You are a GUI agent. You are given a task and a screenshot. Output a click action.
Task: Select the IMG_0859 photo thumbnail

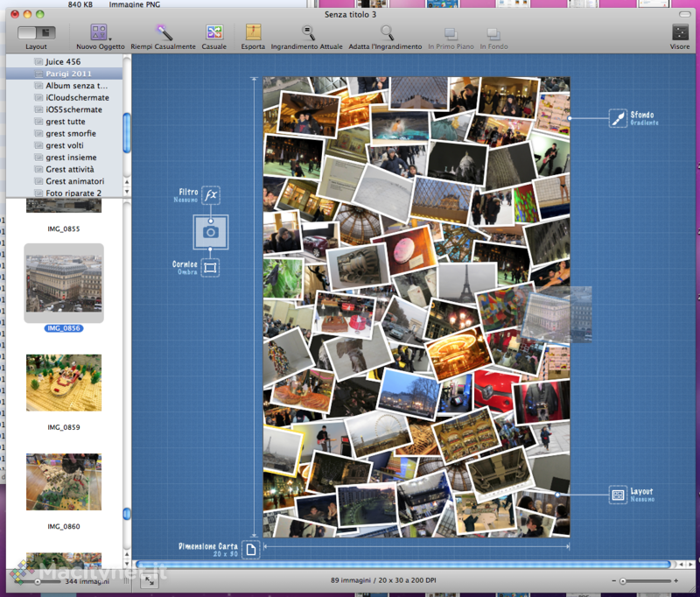[x=63, y=383]
